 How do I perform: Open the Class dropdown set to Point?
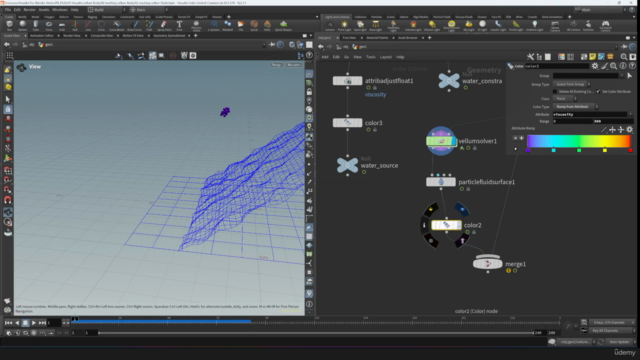click(x=565, y=99)
